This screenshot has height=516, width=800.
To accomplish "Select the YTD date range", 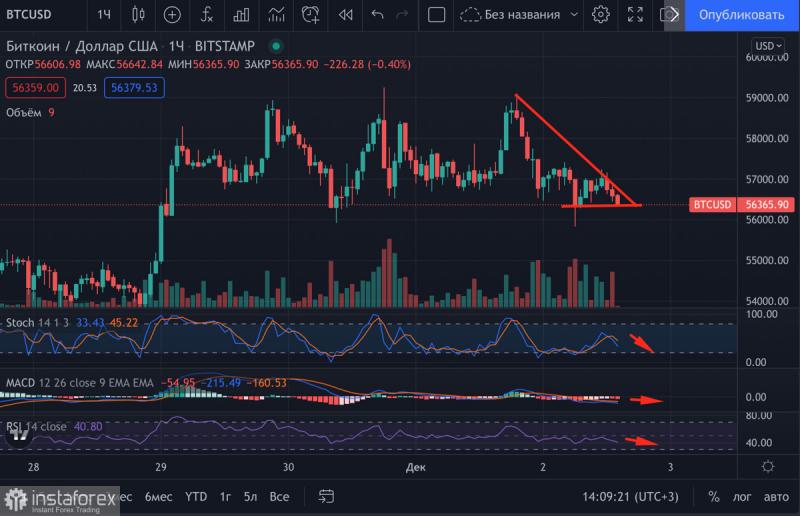I will [x=196, y=497].
